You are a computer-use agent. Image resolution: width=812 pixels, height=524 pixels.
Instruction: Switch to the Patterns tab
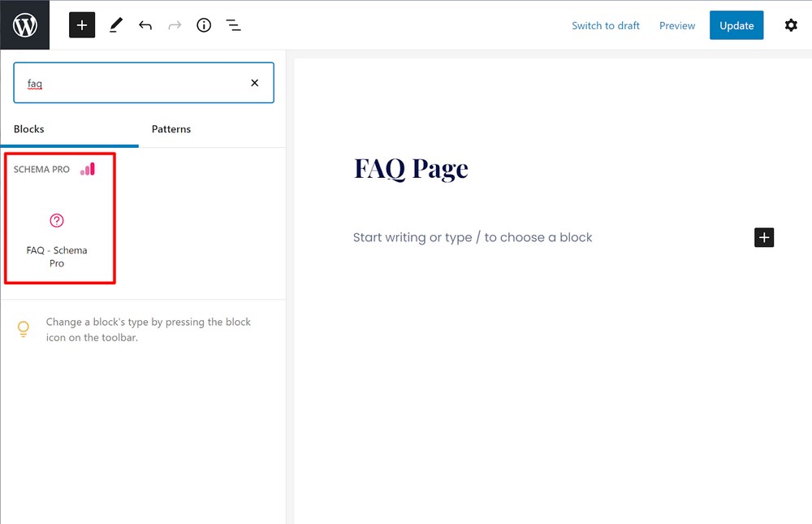(171, 129)
